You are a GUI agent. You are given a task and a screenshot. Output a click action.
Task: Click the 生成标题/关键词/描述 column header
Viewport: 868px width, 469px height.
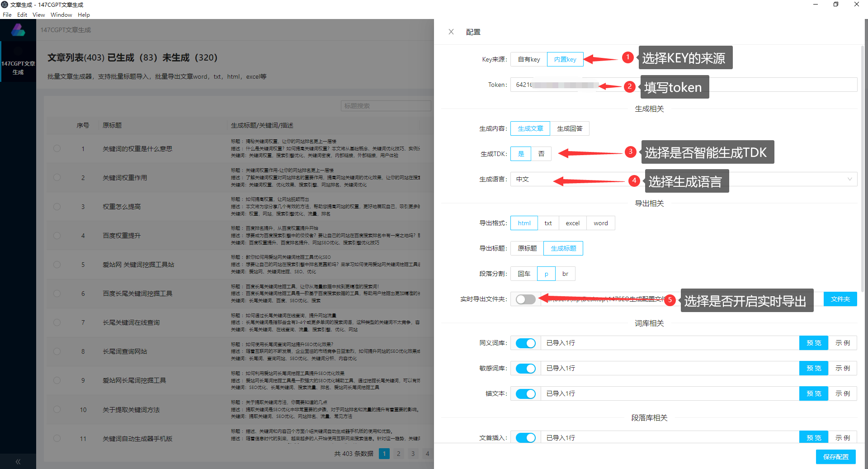262,125
